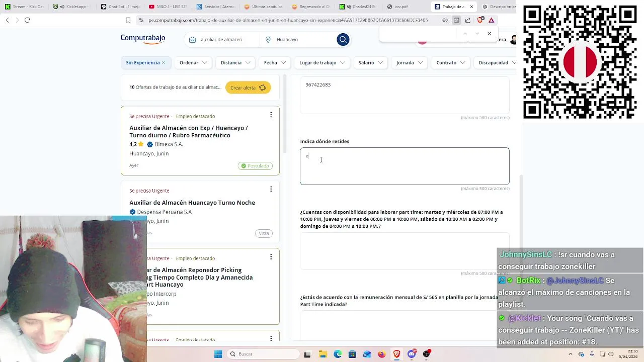This screenshot has width=644, height=362.
Task: Click Crear alerta button
Action: coord(248,87)
